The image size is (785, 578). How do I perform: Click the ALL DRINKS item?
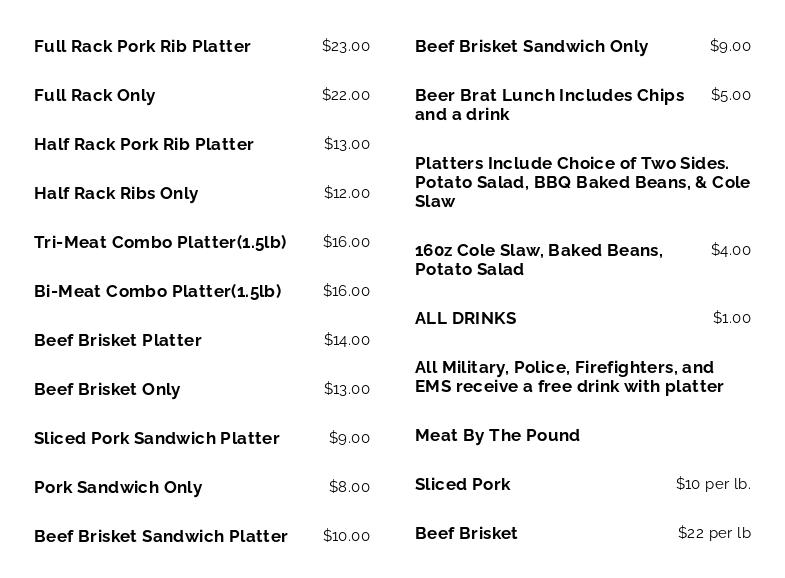click(465, 319)
